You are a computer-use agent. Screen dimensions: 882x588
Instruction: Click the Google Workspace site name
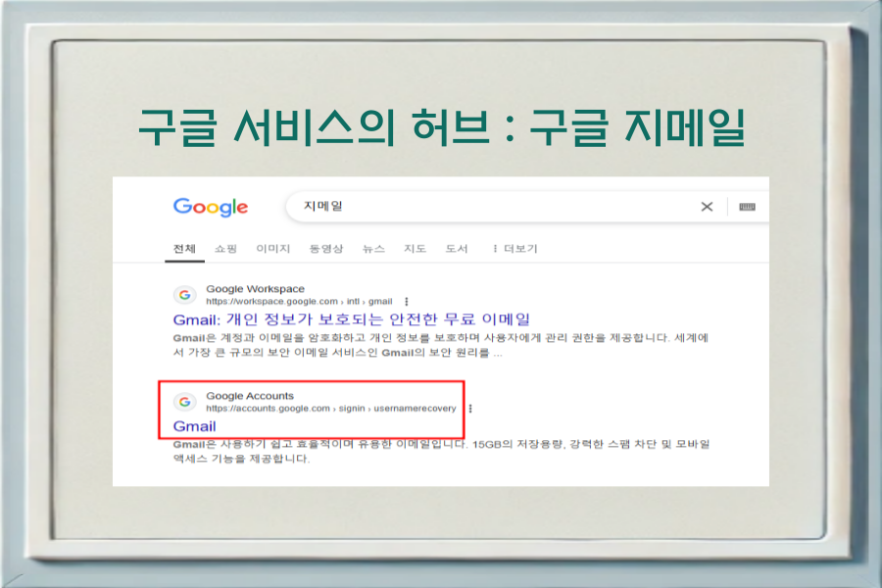pyautogui.click(x=255, y=289)
